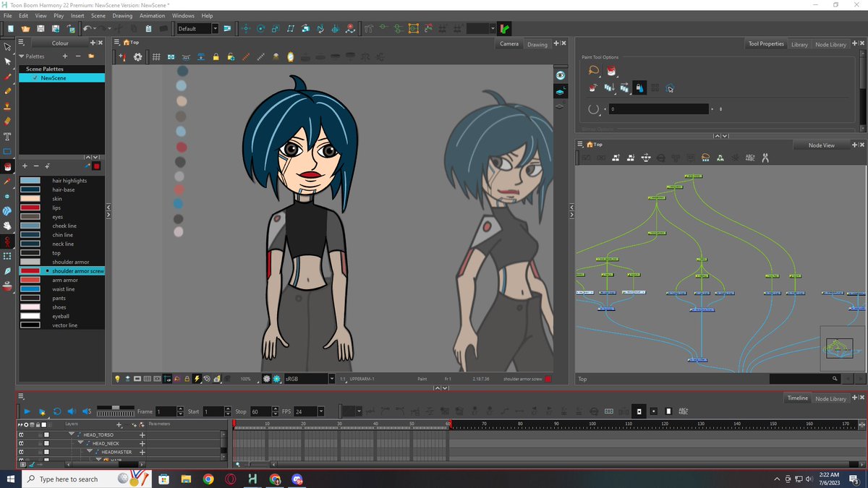Toggle the NewSceneNewScene palette checkmark

click(x=35, y=77)
